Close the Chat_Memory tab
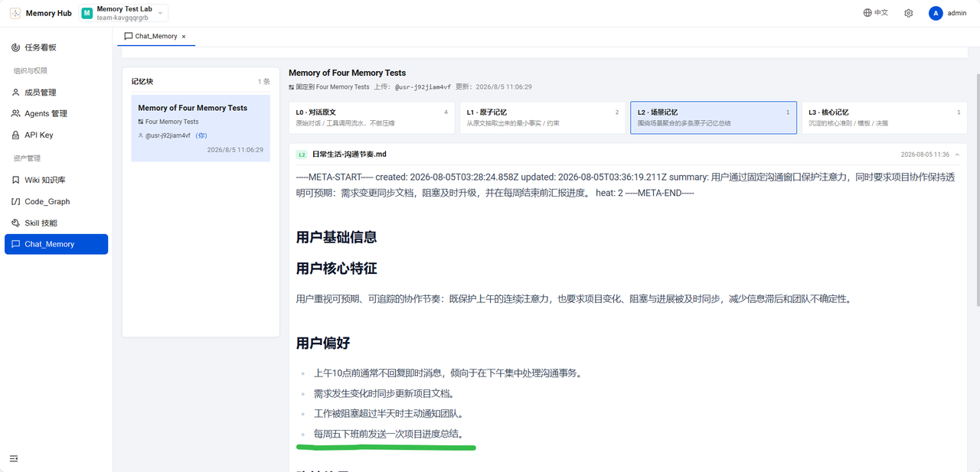The width and height of the screenshot is (980, 472). 184,36
